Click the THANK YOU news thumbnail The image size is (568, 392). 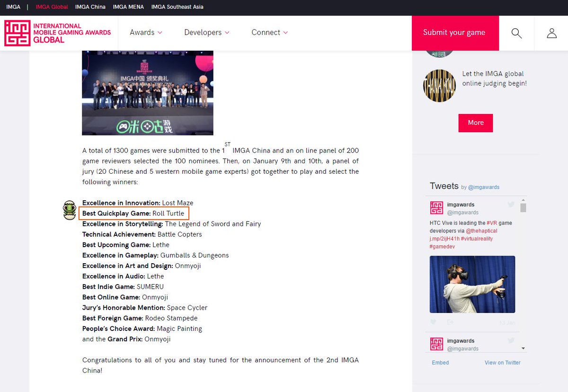tap(439, 86)
